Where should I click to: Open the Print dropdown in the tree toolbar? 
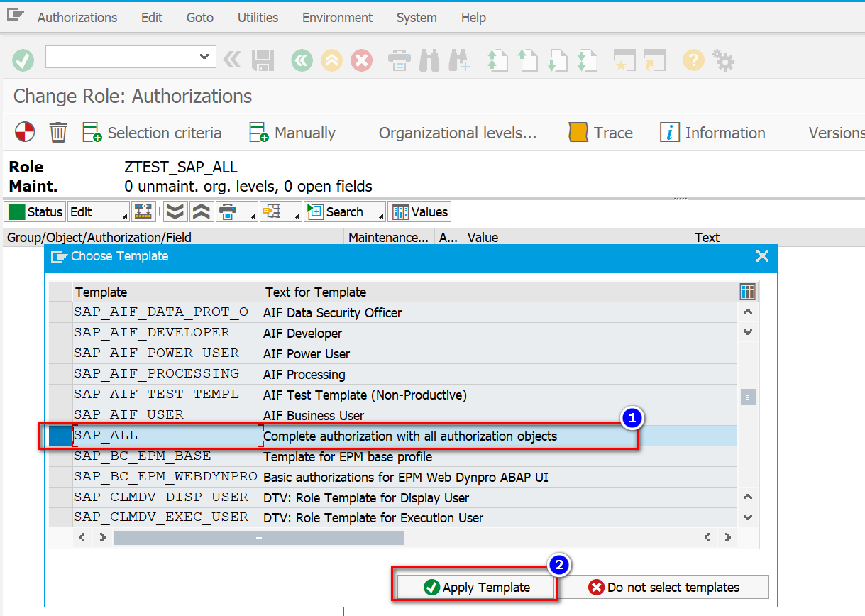tap(236, 211)
